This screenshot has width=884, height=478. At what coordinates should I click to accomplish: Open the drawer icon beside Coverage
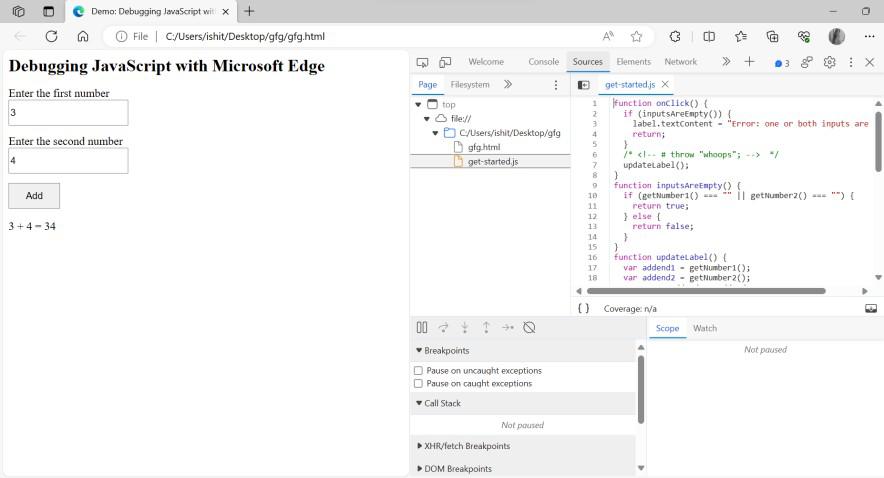click(871, 308)
